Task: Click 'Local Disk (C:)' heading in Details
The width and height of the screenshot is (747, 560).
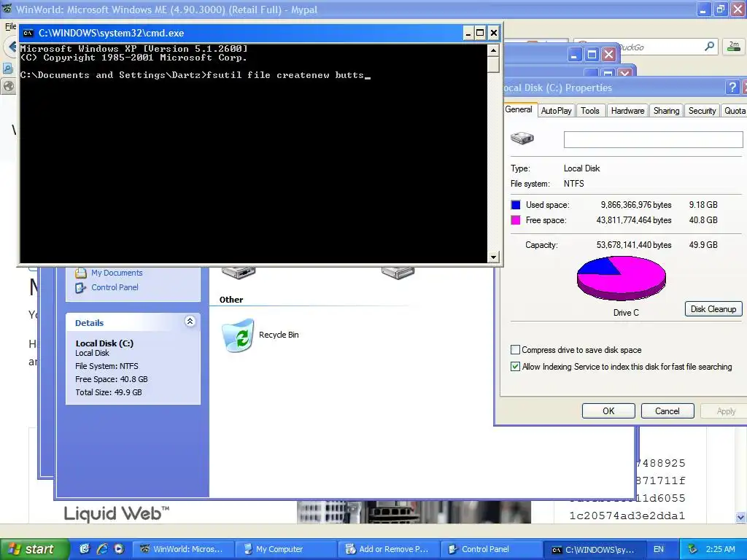Action: (104, 343)
